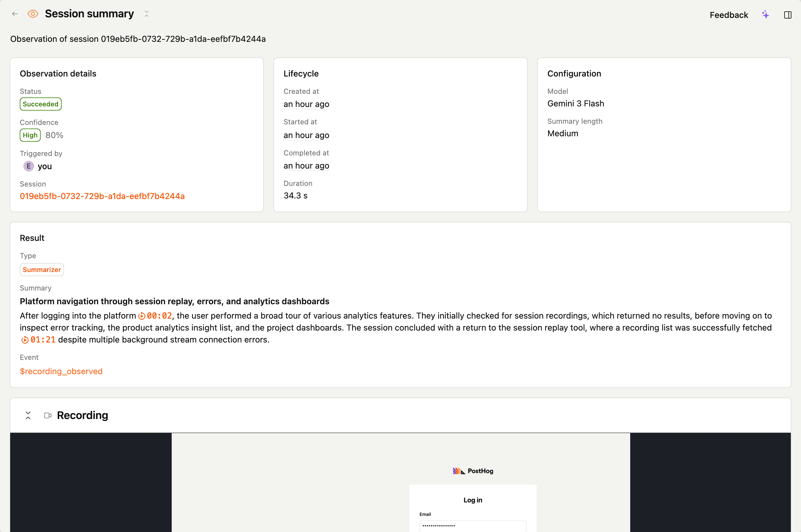Jump to timestamp 01:21 in summary
This screenshot has width=801, height=532.
(x=38, y=340)
